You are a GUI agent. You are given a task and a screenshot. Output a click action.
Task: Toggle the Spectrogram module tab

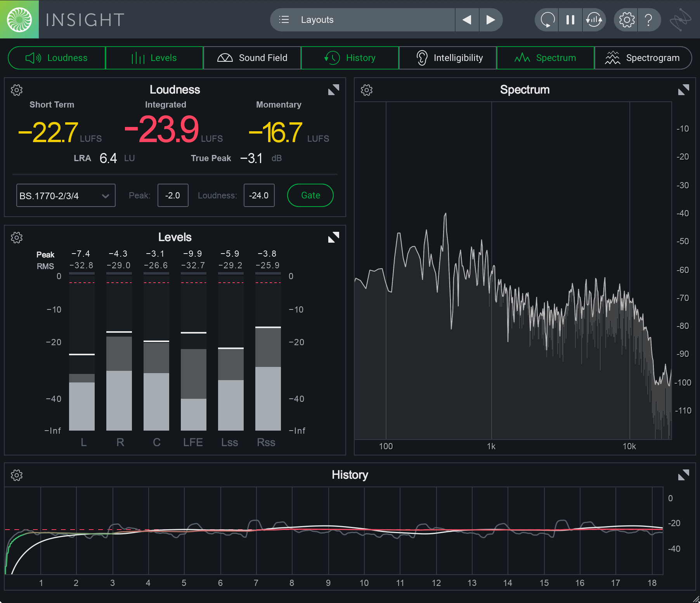(643, 58)
